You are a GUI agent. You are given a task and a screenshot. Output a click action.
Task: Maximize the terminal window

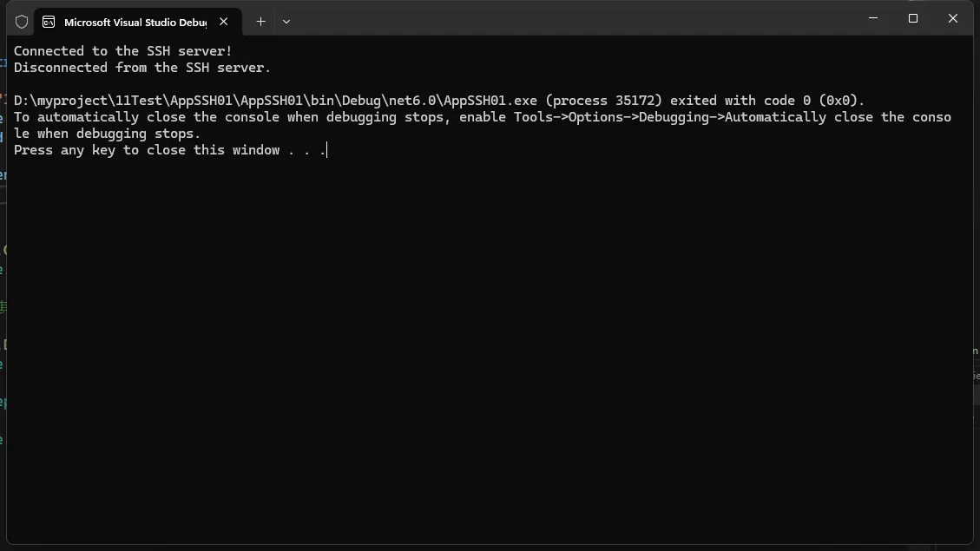point(913,18)
